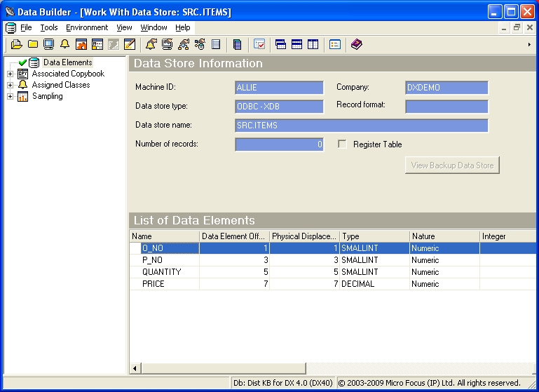Viewport: 539px width, 392px height.
Task: Click the vertical split window layout icon
Action: [x=313, y=44]
